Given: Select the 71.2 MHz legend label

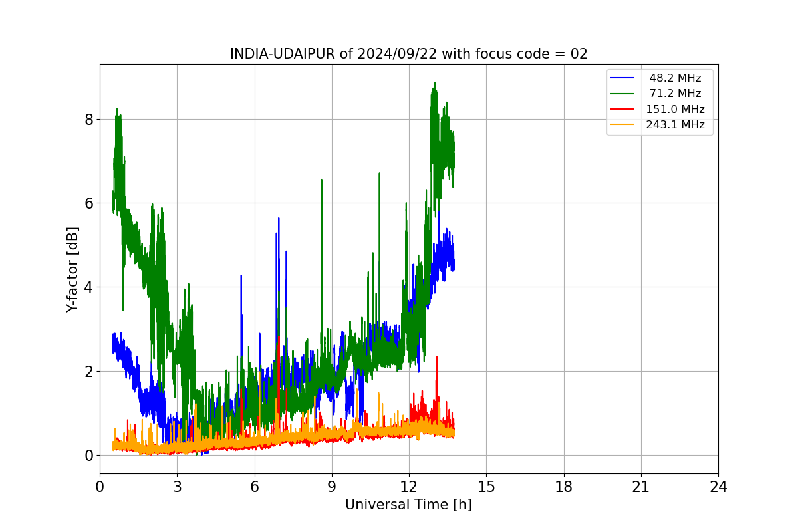Looking at the screenshot, I should coord(675,94).
